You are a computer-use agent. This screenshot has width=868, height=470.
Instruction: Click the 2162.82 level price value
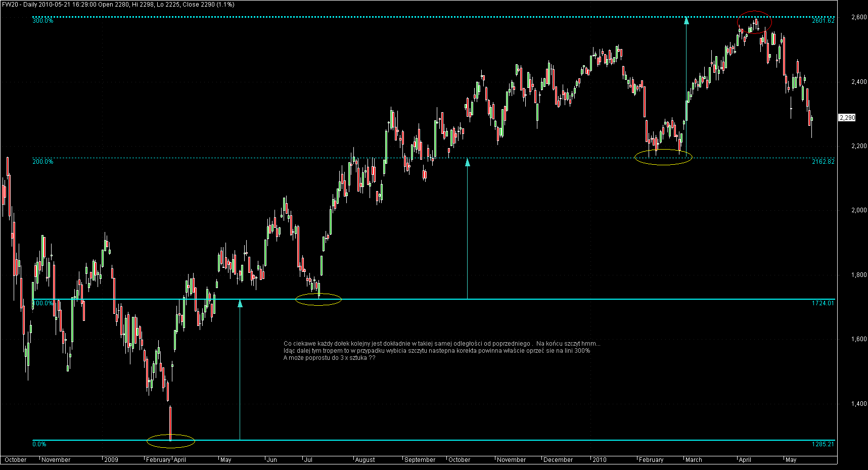tap(823, 162)
